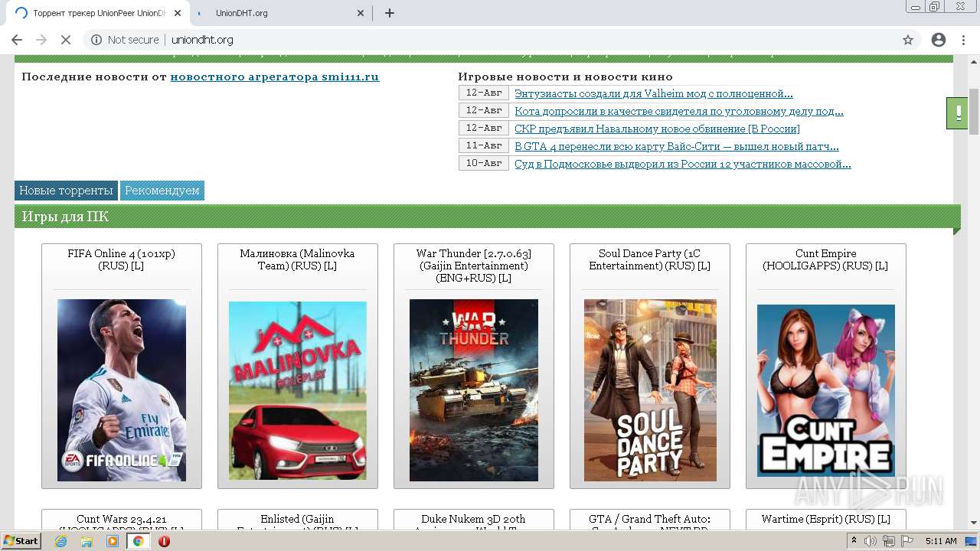Screen dimensions: 980x551
Task: View site info next to Not secure
Action: click(96, 40)
